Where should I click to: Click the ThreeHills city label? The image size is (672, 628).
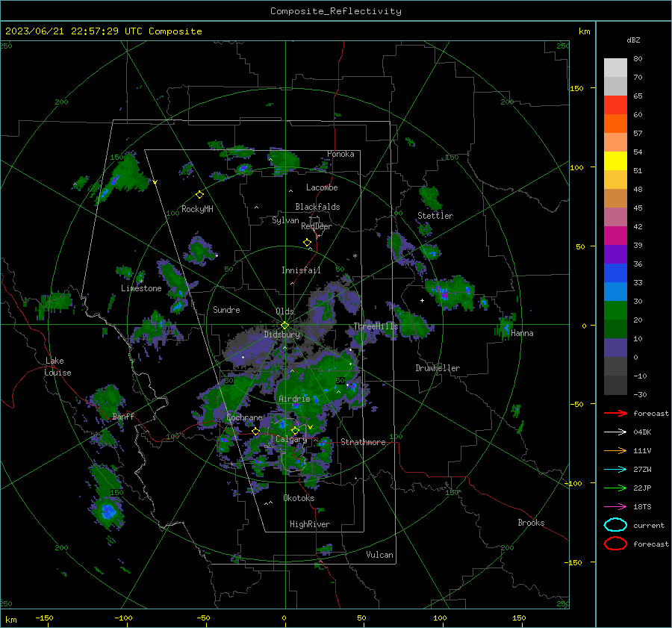coord(376,326)
